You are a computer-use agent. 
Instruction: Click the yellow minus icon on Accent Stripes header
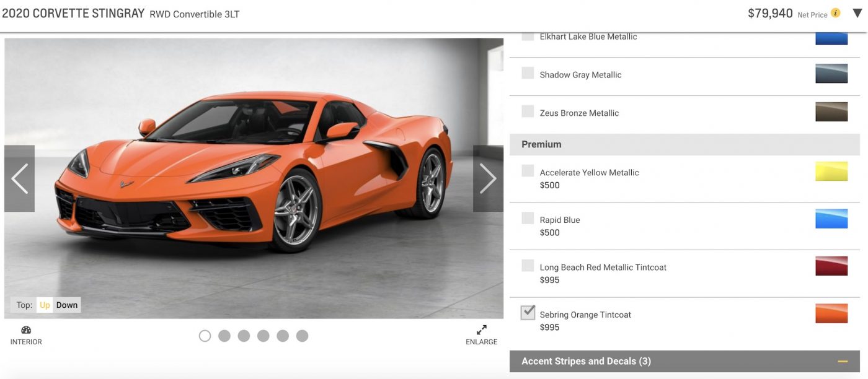click(x=849, y=361)
